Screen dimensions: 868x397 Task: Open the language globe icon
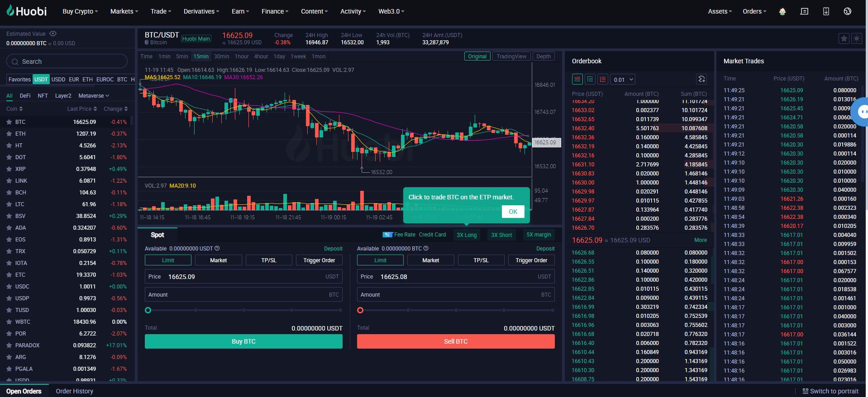[848, 11]
